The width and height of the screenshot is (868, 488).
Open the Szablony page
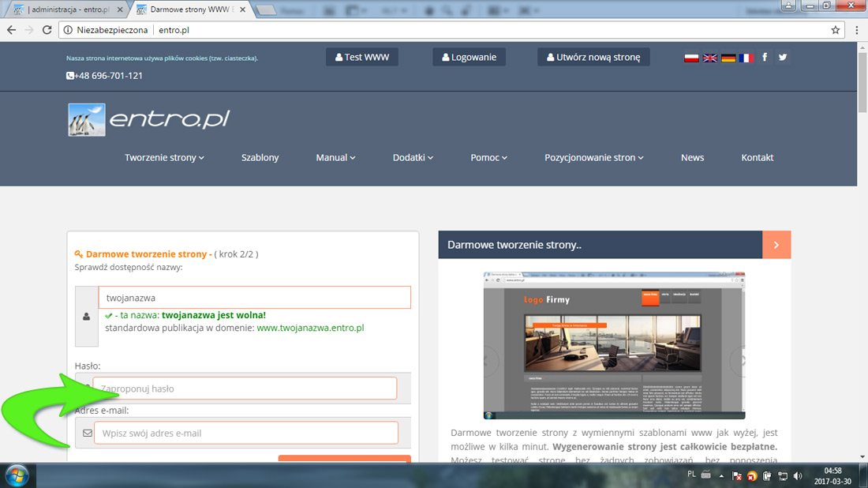[260, 157]
